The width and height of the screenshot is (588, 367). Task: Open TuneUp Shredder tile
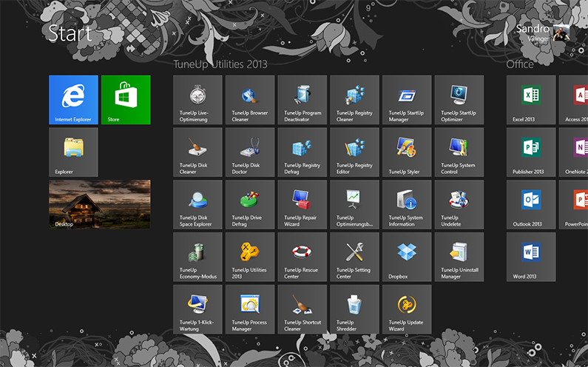tap(355, 309)
